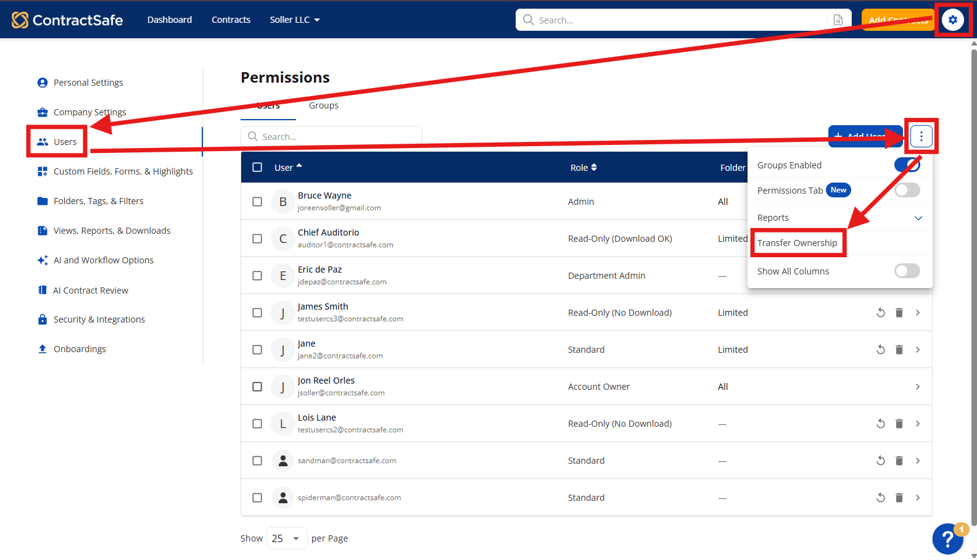The width and height of the screenshot is (977, 560).
Task: Click the Views, Reports, & Downloads file icon
Action: click(43, 231)
